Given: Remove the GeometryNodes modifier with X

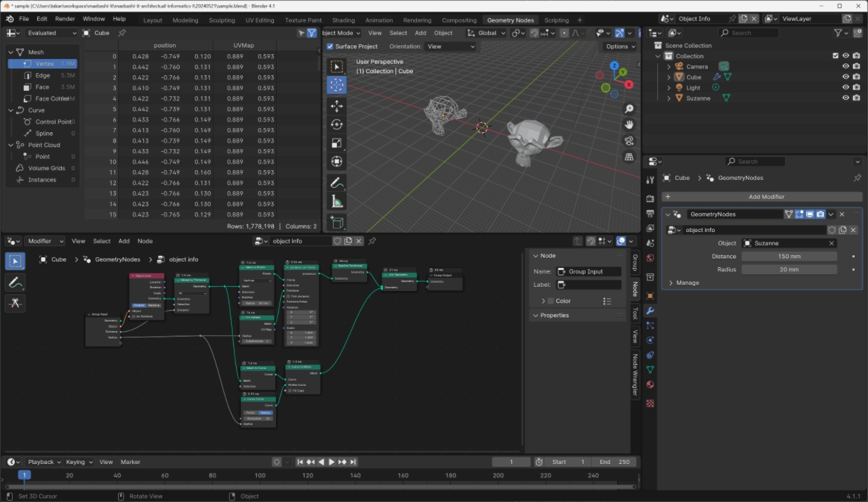Looking at the screenshot, I should pos(842,214).
